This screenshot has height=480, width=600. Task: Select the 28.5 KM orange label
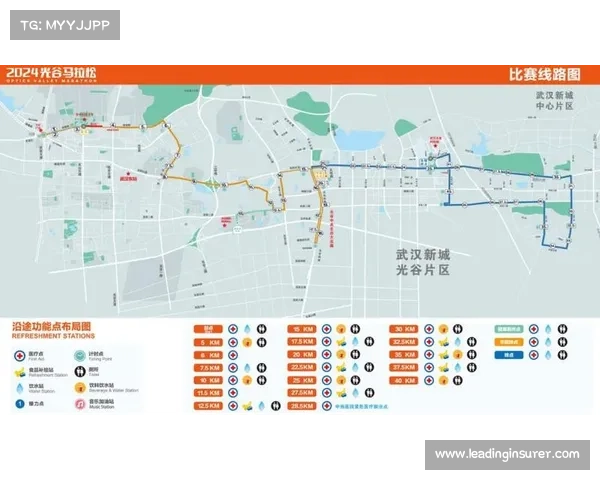pyautogui.click(x=302, y=406)
